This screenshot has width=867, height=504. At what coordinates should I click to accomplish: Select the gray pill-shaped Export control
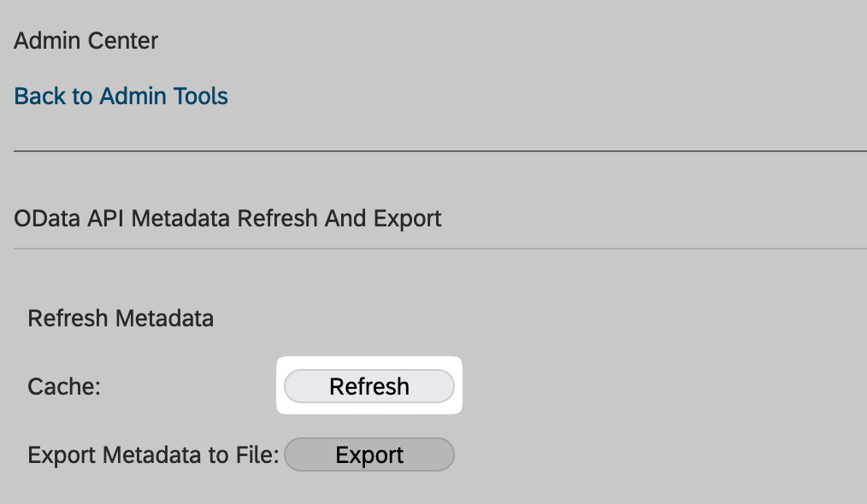(369, 454)
